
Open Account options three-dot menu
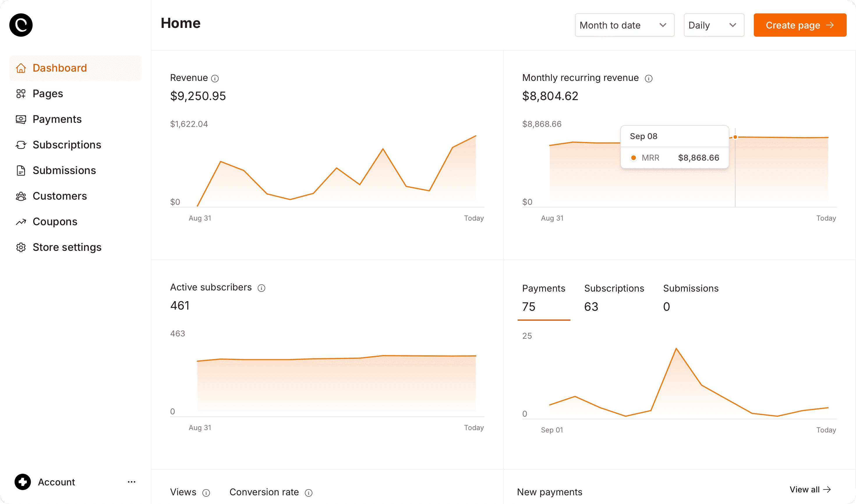[x=132, y=482]
